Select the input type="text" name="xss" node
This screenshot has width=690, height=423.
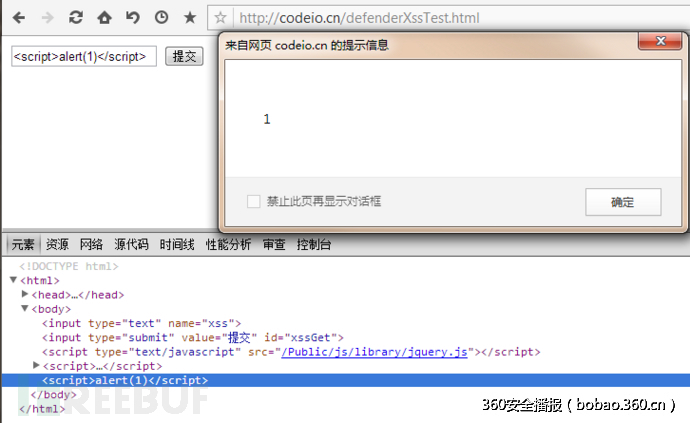point(142,324)
